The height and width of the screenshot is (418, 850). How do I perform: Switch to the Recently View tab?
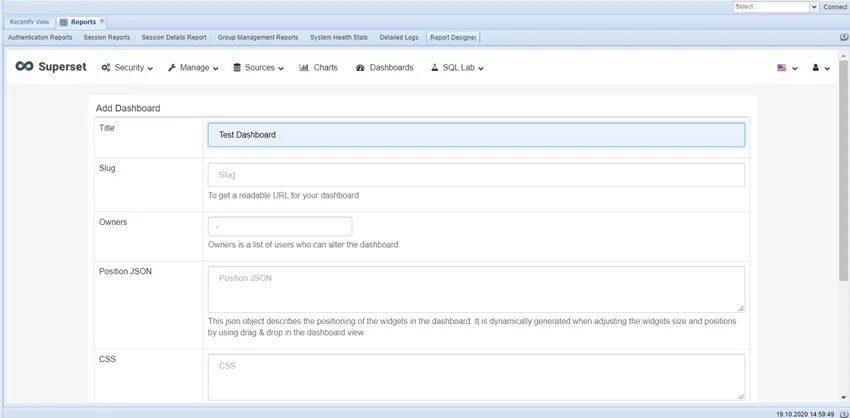29,22
